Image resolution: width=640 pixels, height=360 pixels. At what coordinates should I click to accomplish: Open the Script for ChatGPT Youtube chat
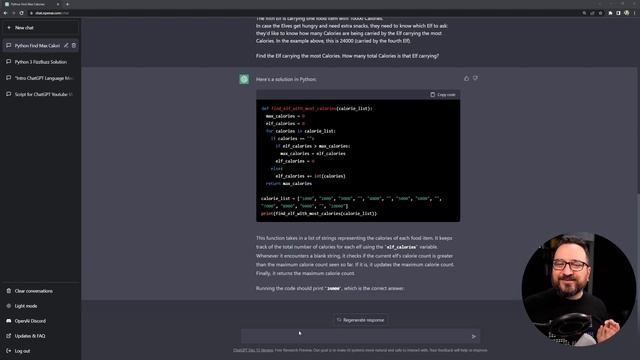pos(40,94)
